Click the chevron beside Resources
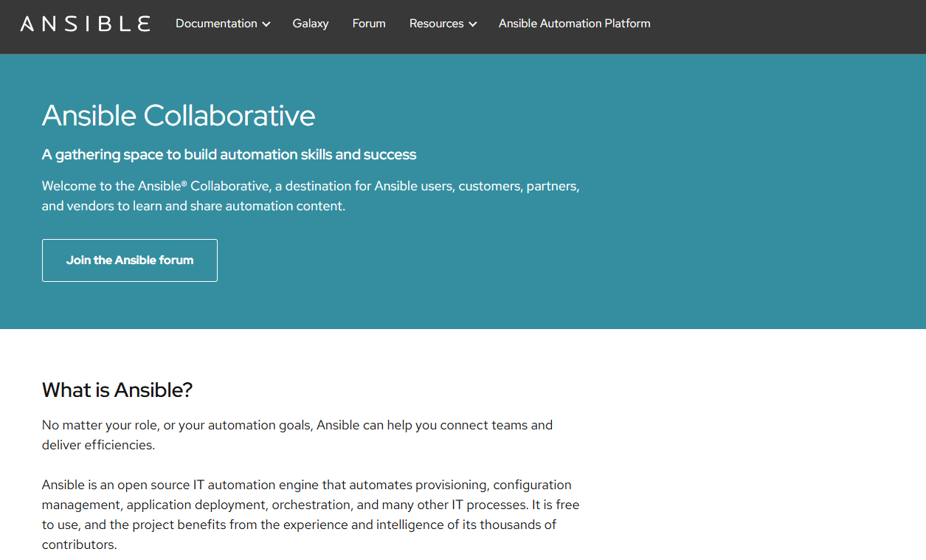926x560 pixels. coord(472,24)
